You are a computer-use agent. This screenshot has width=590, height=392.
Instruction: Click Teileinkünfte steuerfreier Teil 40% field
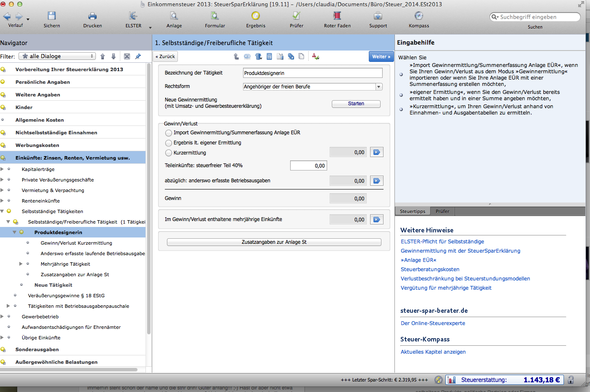pos(308,166)
